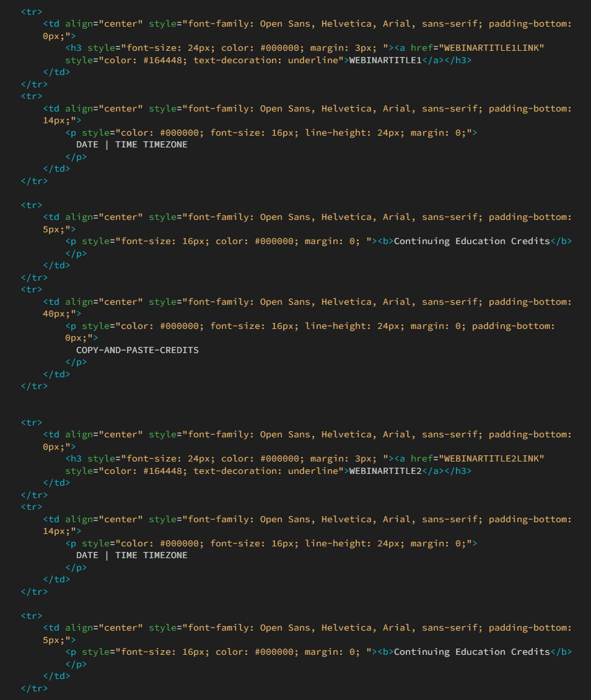Click the </p> tag below COPY-AND-PASTE-CREDITS
591x700 pixels.
[x=76, y=362]
